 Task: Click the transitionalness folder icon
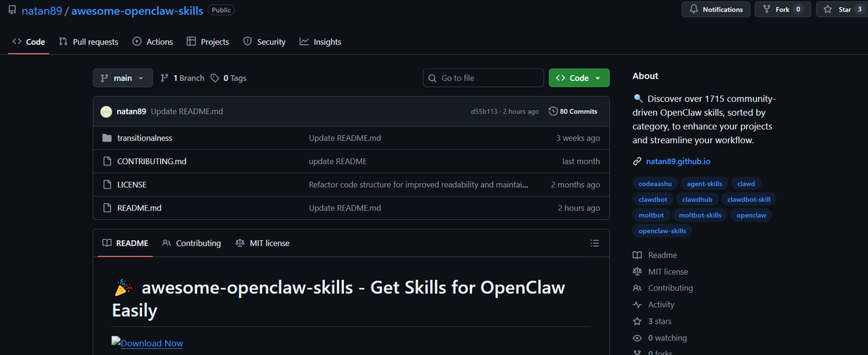pos(107,137)
